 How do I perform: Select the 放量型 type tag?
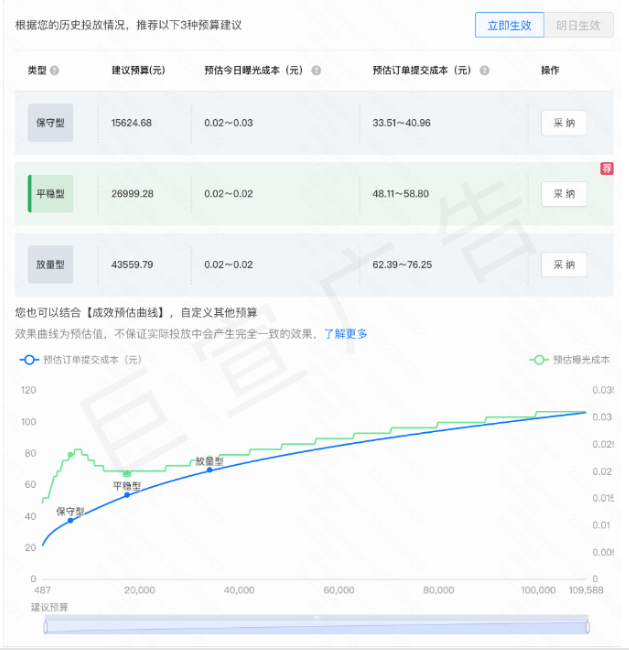coord(51,265)
